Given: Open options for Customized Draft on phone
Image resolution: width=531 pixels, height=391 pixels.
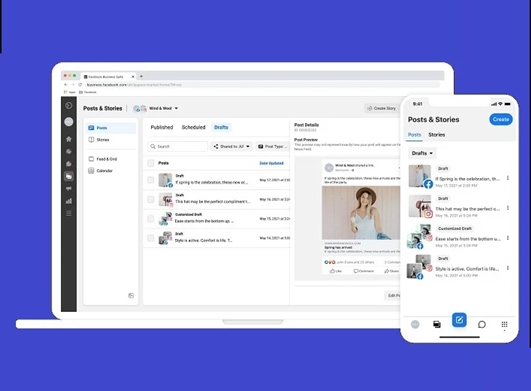Looking at the screenshot, I should pos(508,238).
